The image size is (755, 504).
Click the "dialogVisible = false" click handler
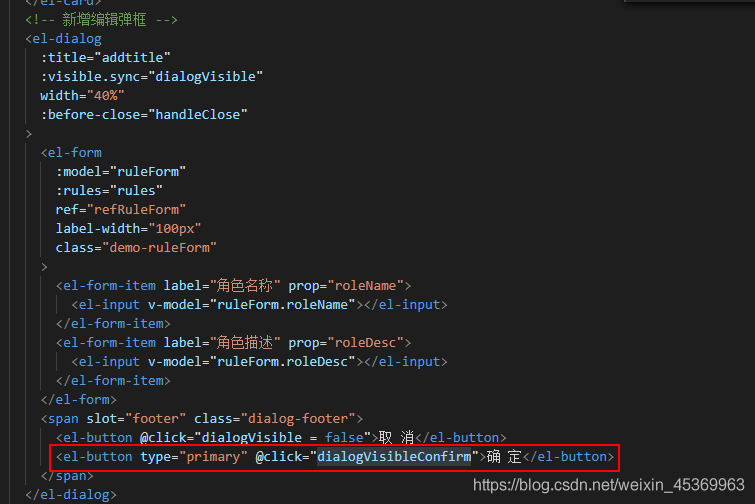[283, 438]
